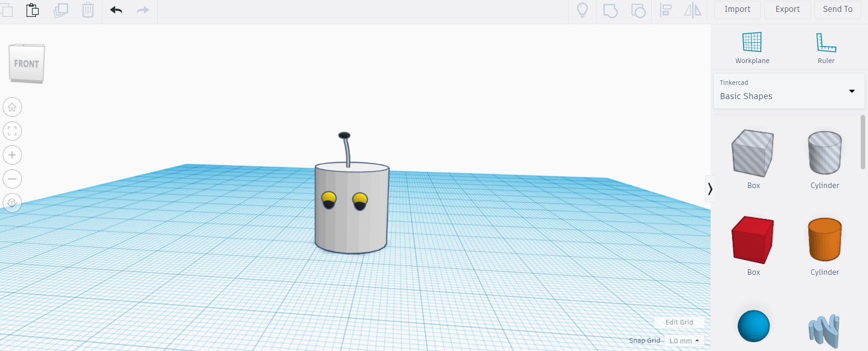This screenshot has height=351, width=868.
Task: Click the Send To button
Action: (837, 10)
